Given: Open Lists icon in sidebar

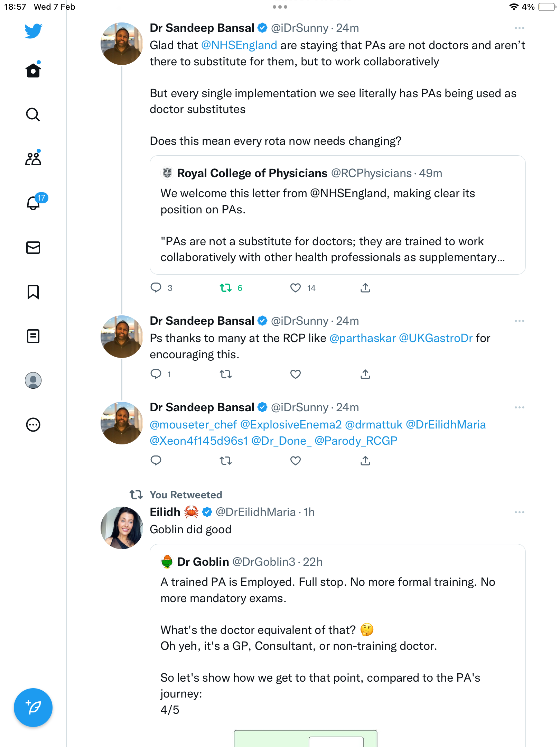Looking at the screenshot, I should coord(33,336).
